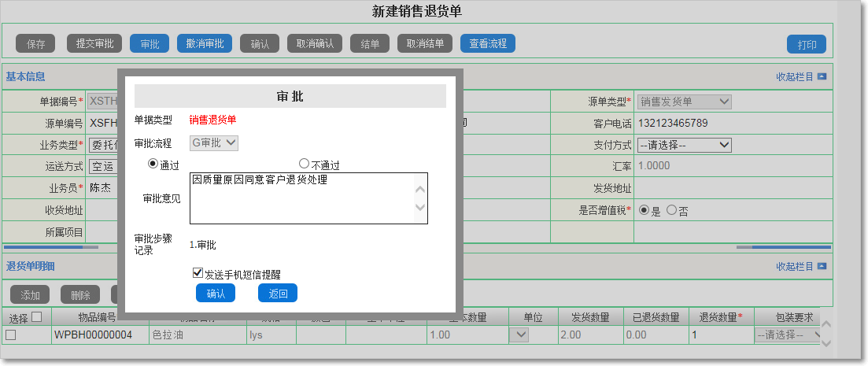Open the 业务类型 dropdown
Screen dimensions: 868x366
coord(103,145)
